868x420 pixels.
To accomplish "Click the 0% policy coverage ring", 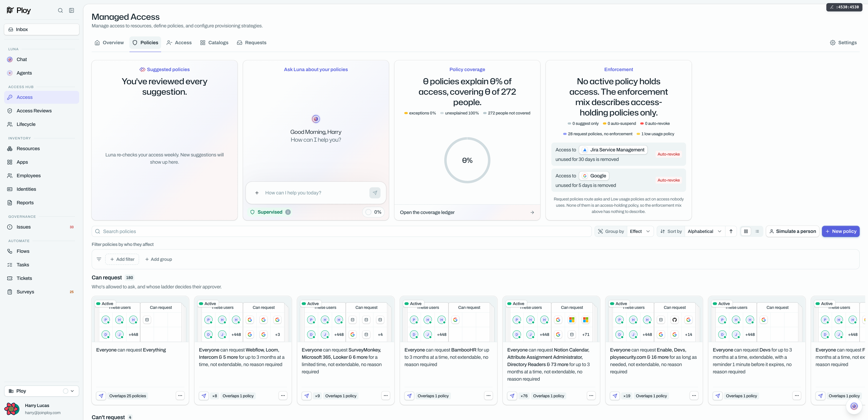I will pyautogui.click(x=467, y=160).
